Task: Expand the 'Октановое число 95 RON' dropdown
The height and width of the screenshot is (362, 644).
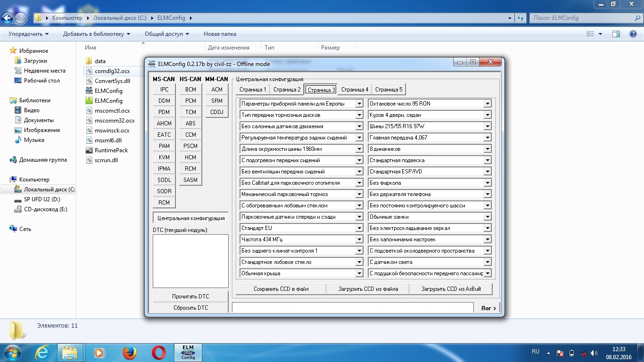Action: pos(487,104)
